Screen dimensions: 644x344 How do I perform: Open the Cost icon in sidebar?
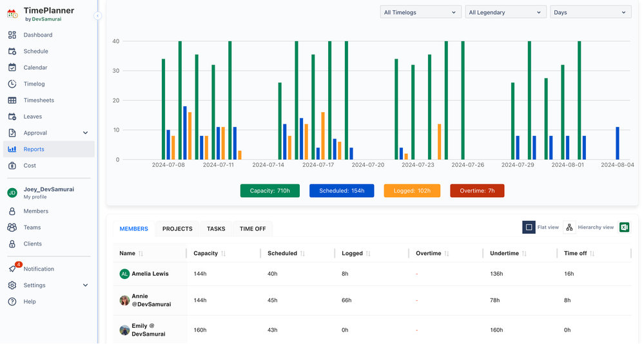point(12,166)
